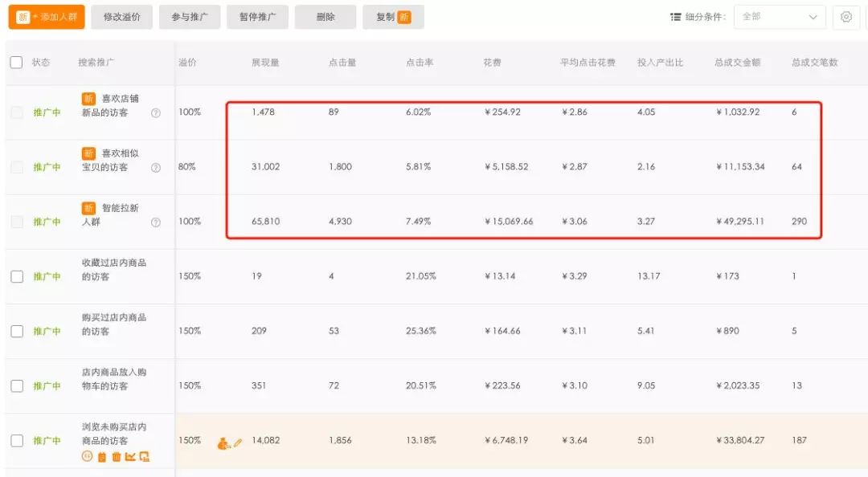Click the 复制 button

pyautogui.click(x=393, y=17)
